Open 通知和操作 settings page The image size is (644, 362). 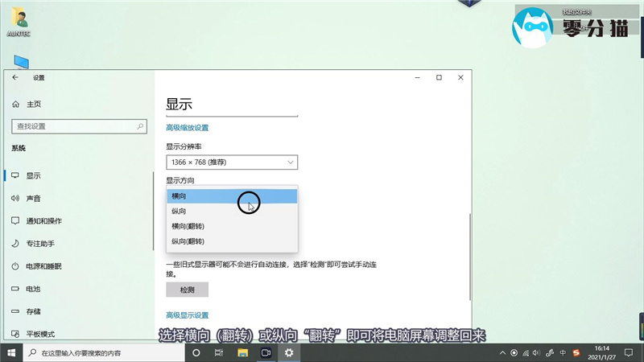pyautogui.click(x=43, y=220)
